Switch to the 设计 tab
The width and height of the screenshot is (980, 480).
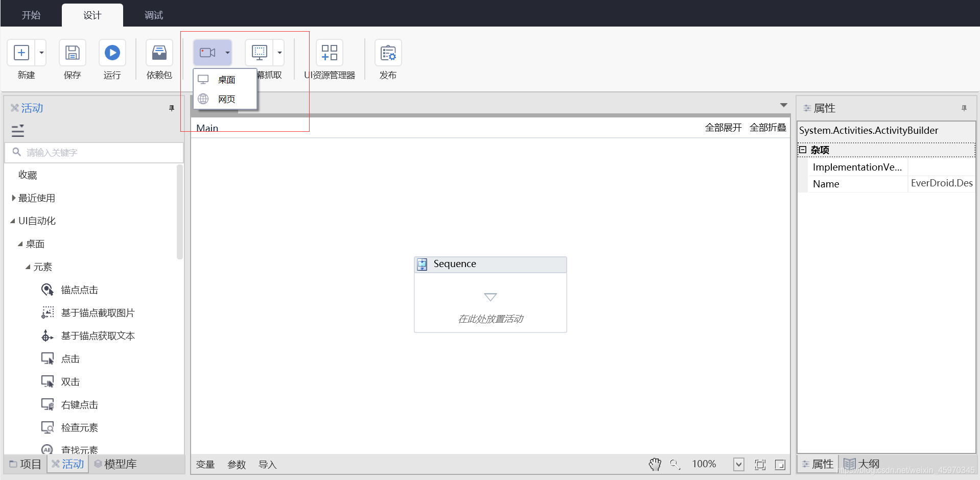(92, 15)
